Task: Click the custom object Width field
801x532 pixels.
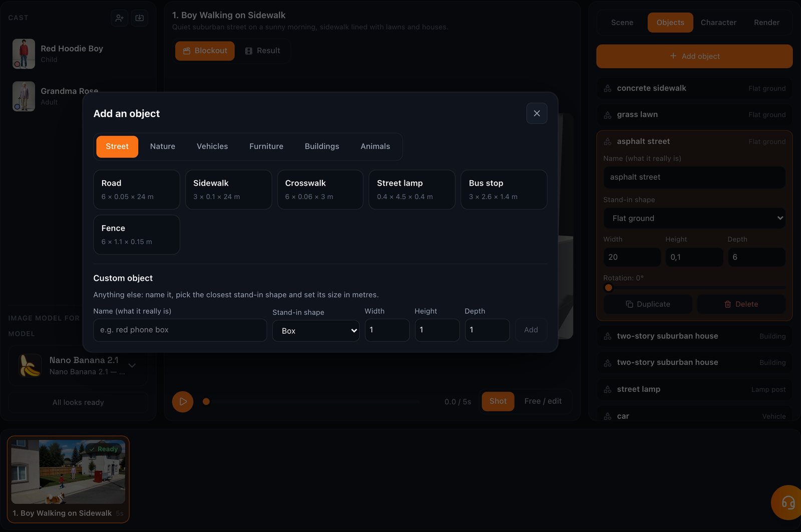Action: click(x=387, y=330)
